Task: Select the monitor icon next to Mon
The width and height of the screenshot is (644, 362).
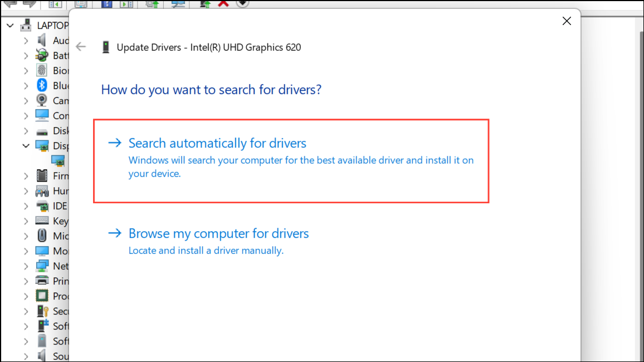Action: (x=42, y=251)
